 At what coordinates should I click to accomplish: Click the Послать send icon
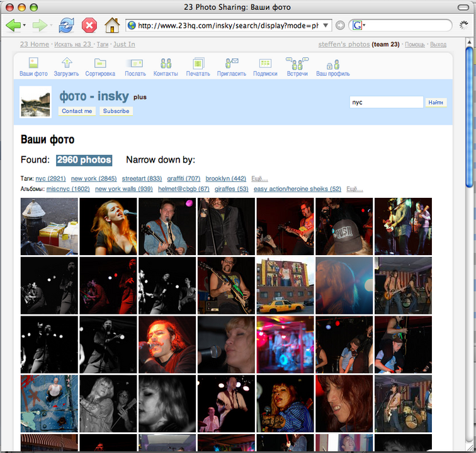pyautogui.click(x=135, y=63)
